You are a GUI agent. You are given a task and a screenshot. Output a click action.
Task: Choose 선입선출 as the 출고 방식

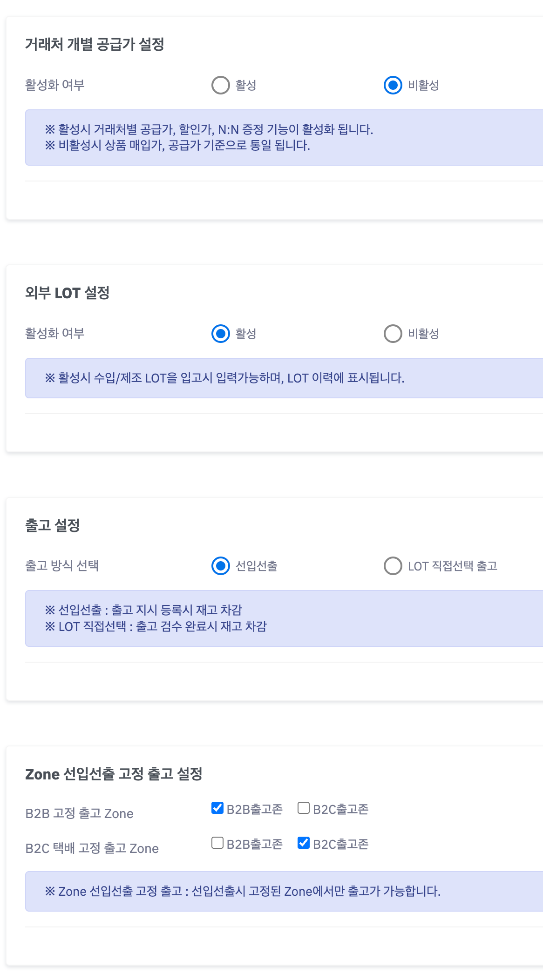coord(221,566)
